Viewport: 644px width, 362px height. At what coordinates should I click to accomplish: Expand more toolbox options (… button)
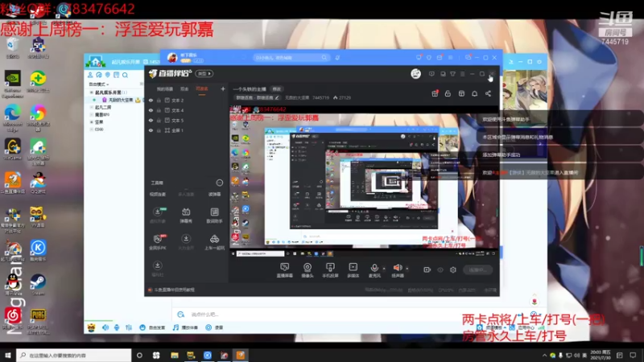(219, 183)
